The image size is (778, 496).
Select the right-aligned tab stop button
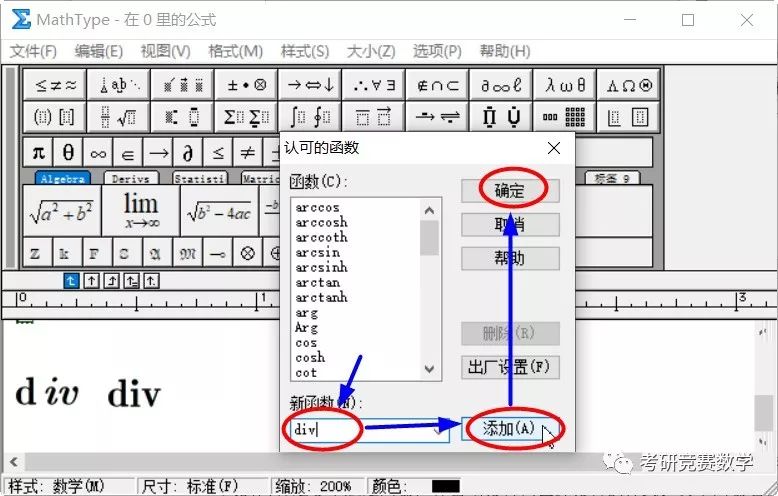112,281
